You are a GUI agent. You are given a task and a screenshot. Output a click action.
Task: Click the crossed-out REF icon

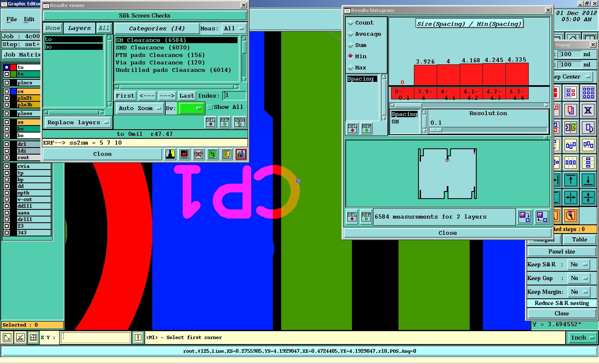(x=198, y=154)
